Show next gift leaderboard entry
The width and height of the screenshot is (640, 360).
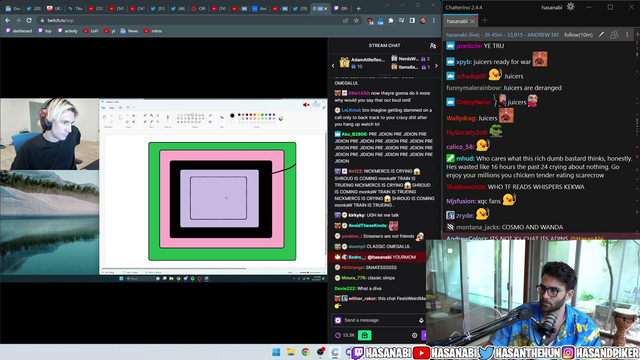coord(436,65)
